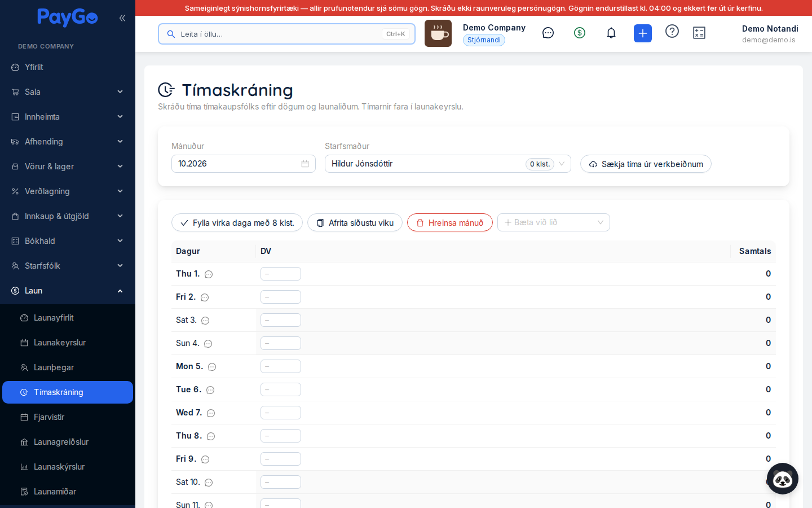
Task: Go to Yfirlit in the sidebar
Action: 68,67
